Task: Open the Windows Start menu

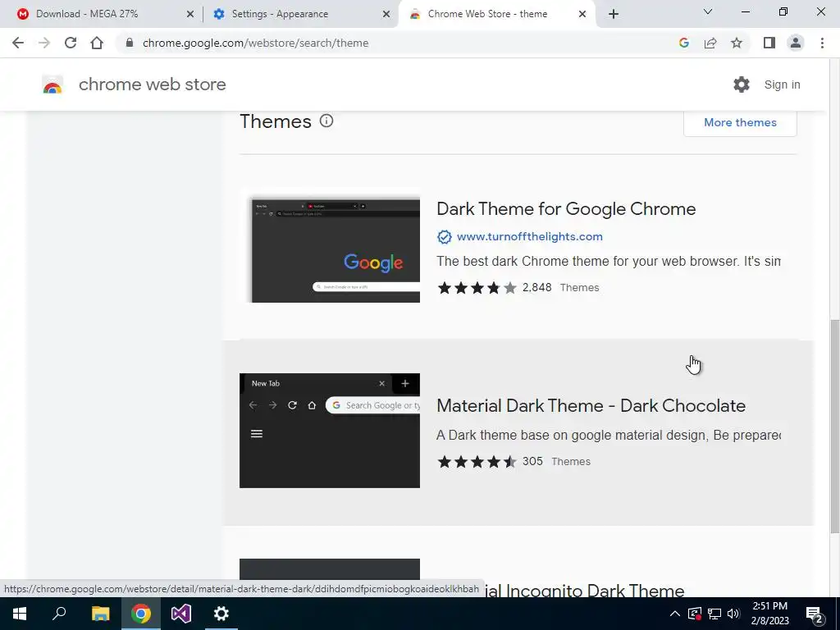Action: [20, 614]
